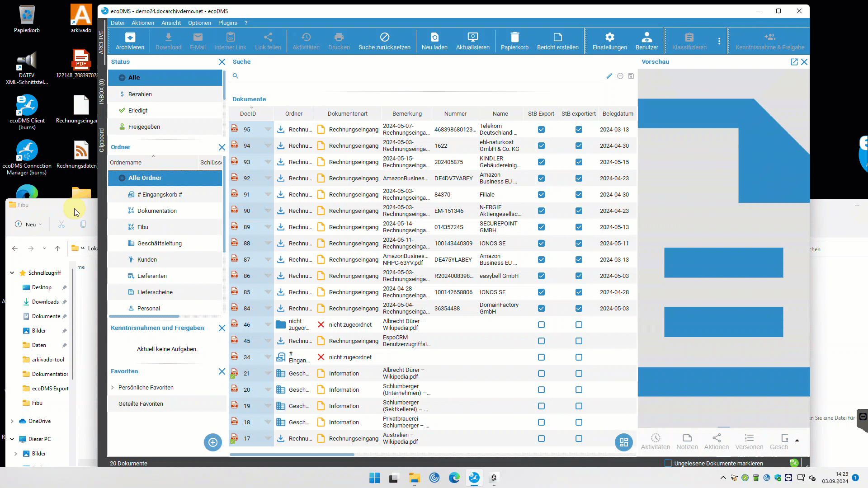This screenshot has height=488, width=868.
Task: Close the Ordner panel
Action: click(222, 147)
